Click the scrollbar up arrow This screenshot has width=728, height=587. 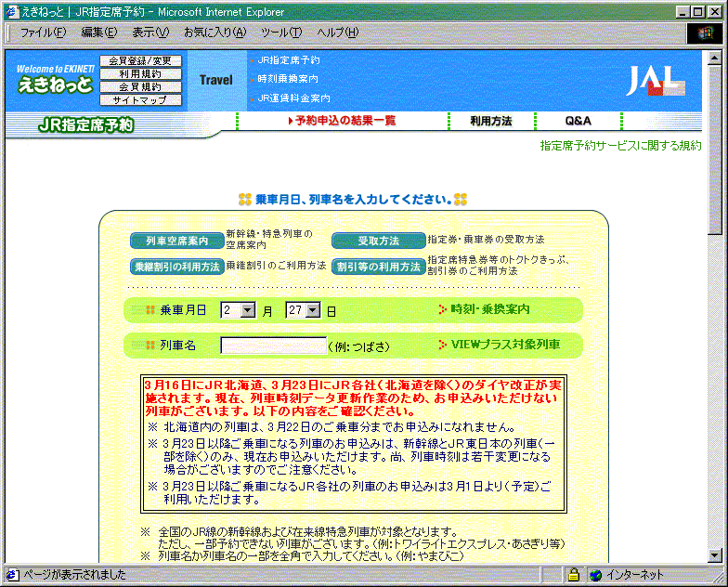[x=715, y=58]
